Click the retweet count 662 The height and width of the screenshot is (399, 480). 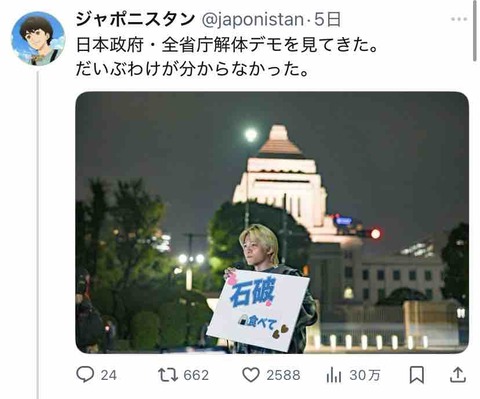coord(196,375)
